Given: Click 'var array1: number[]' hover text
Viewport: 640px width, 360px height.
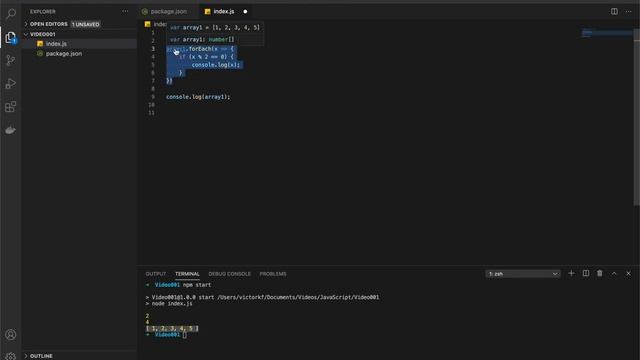Looking at the screenshot, I should point(202,40).
